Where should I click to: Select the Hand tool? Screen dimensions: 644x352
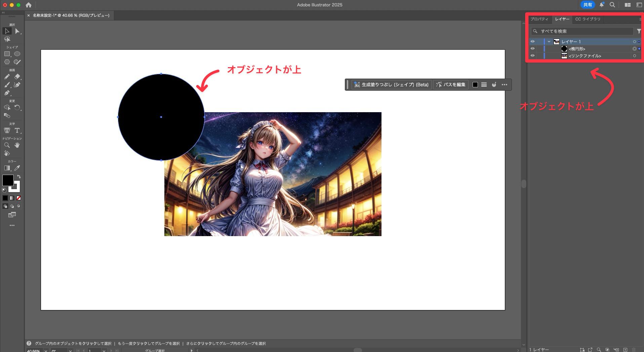[17, 145]
